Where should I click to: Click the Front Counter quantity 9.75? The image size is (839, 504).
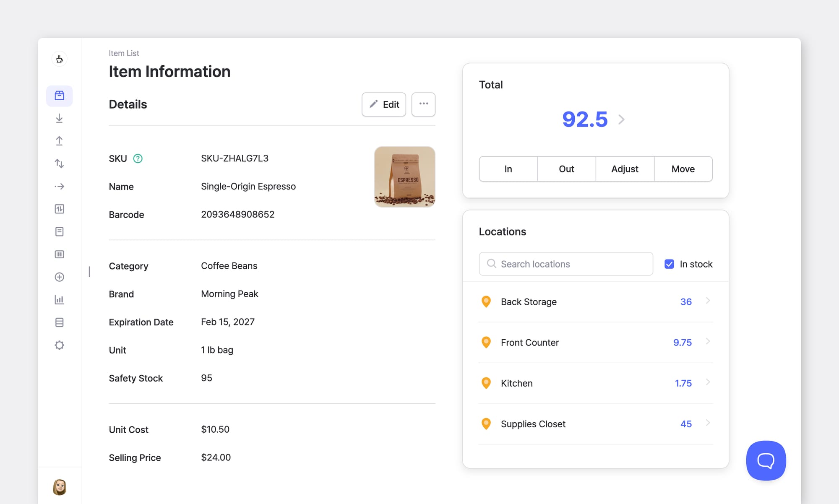(x=683, y=343)
